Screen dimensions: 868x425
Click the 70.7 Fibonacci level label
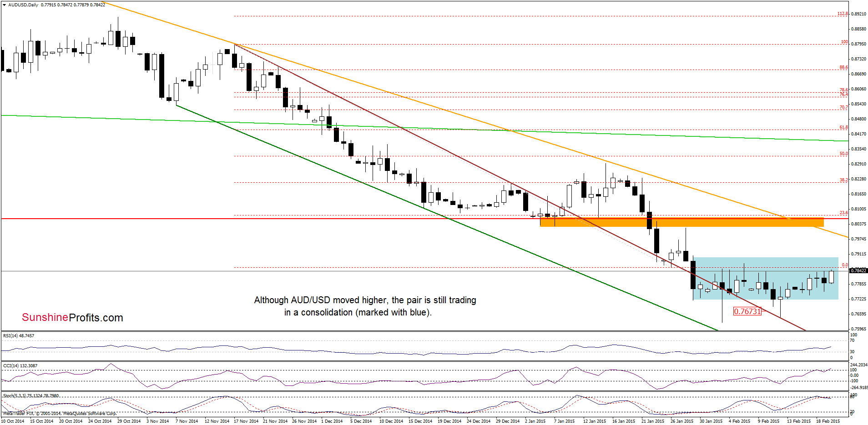[844, 107]
